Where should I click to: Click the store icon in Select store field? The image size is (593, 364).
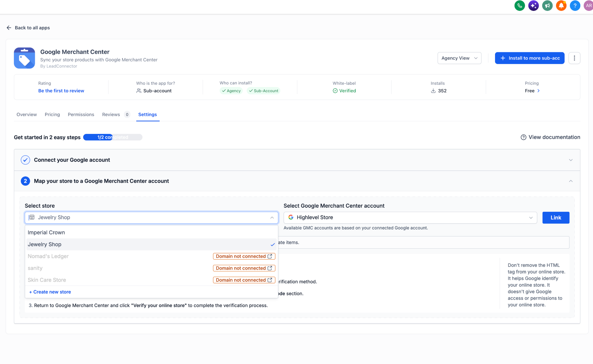click(32, 217)
